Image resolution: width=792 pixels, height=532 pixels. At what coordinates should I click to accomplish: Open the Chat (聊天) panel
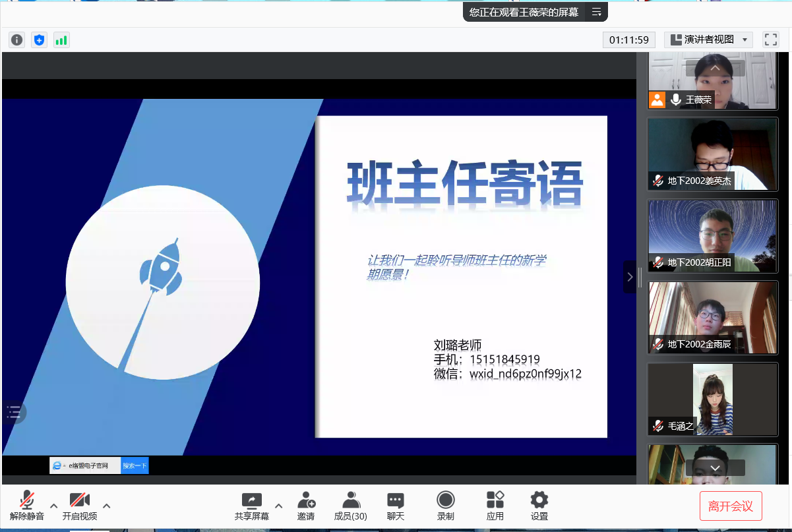[x=395, y=506]
